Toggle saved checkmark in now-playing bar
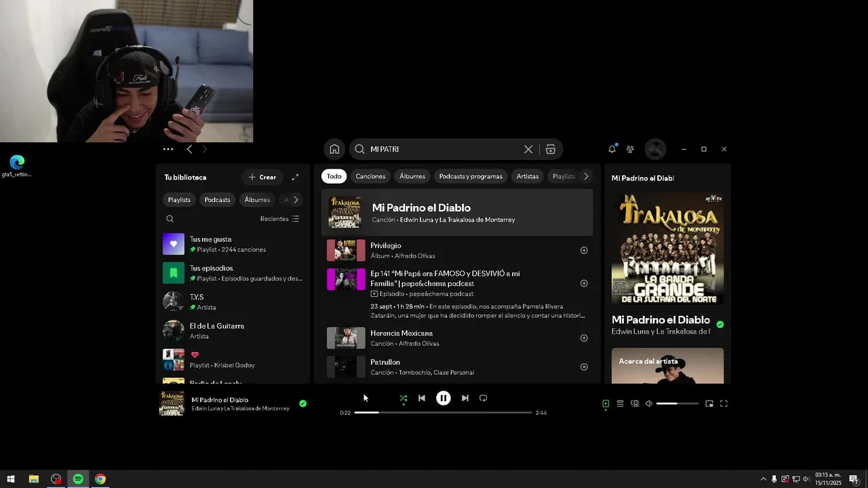 pos(302,403)
